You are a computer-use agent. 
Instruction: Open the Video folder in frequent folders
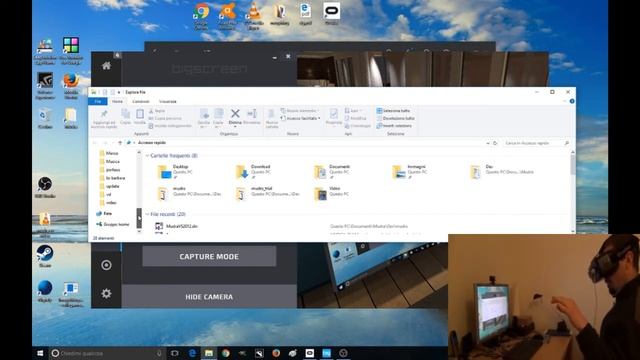click(x=331, y=193)
